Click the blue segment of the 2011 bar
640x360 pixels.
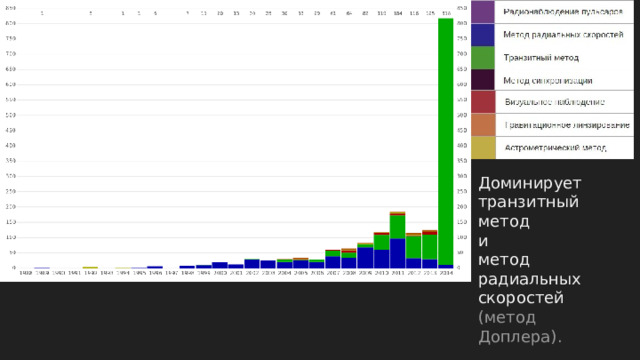(397, 253)
